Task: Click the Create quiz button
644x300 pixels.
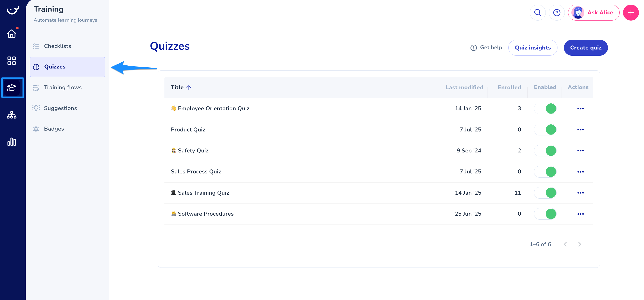Action: pos(586,48)
